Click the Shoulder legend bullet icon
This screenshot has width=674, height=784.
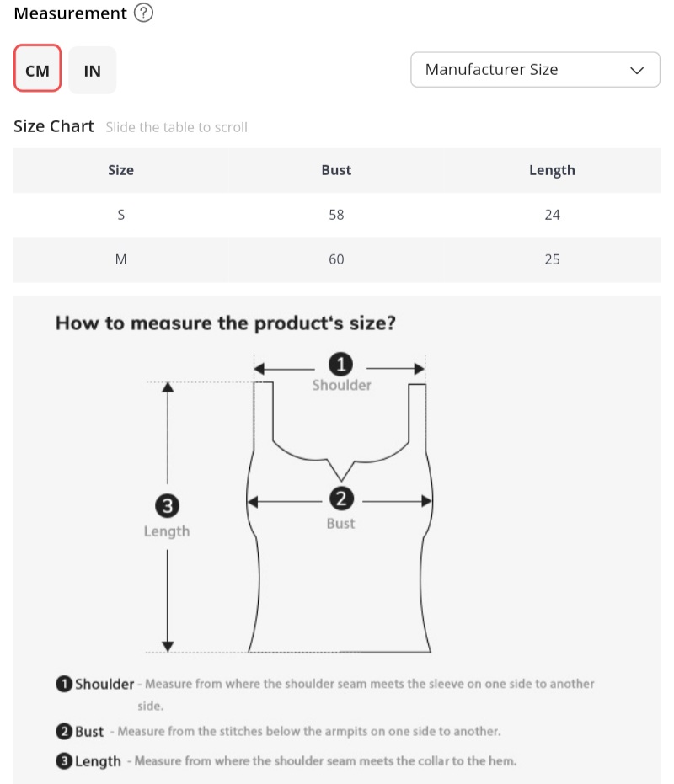pos(63,684)
